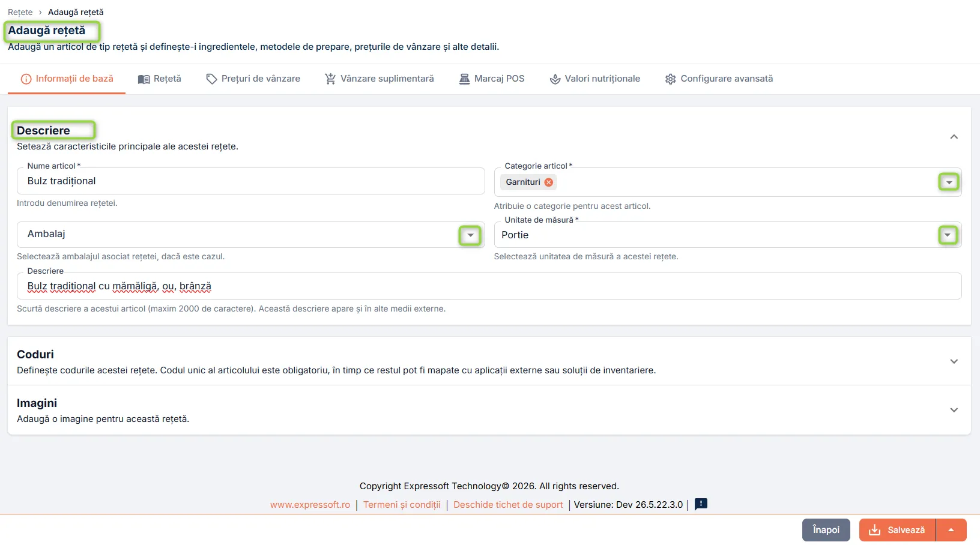
Task: Go to Rețete in the breadcrumb
Action: tap(20, 12)
